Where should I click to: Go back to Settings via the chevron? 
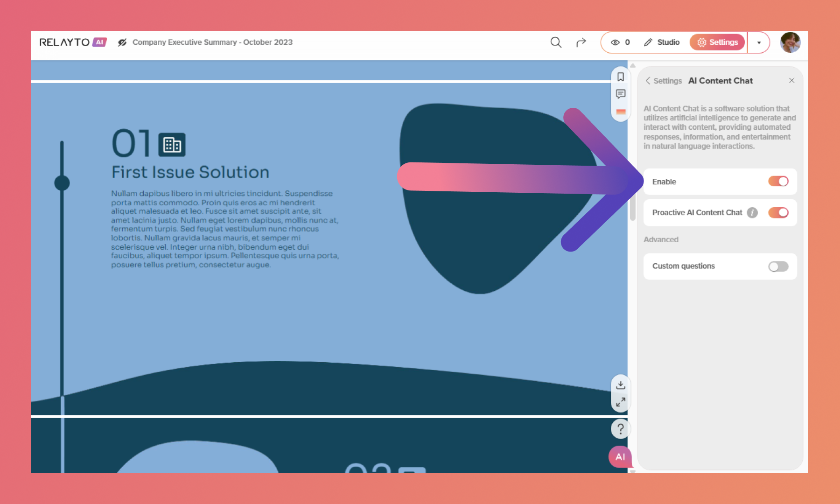pyautogui.click(x=648, y=81)
